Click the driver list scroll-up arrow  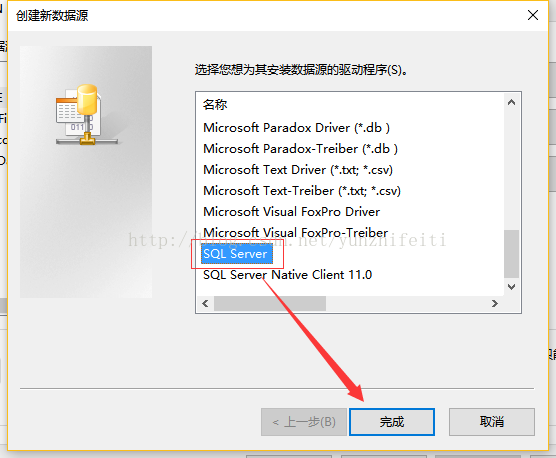tap(511, 102)
